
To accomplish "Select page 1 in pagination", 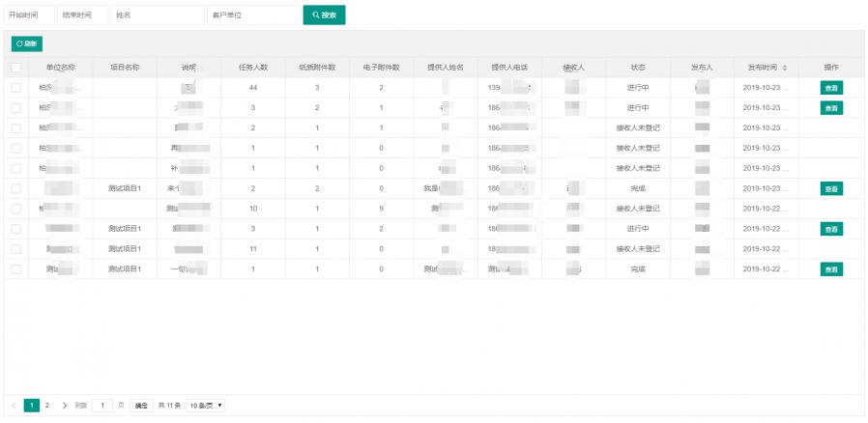I will [x=32, y=406].
